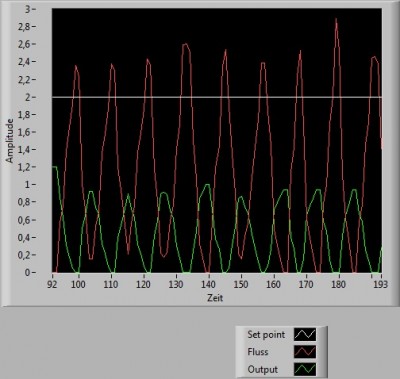The image size is (400, 379).
Task: Click the y-axis tick label 1,8
Action: (x=24, y=114)
